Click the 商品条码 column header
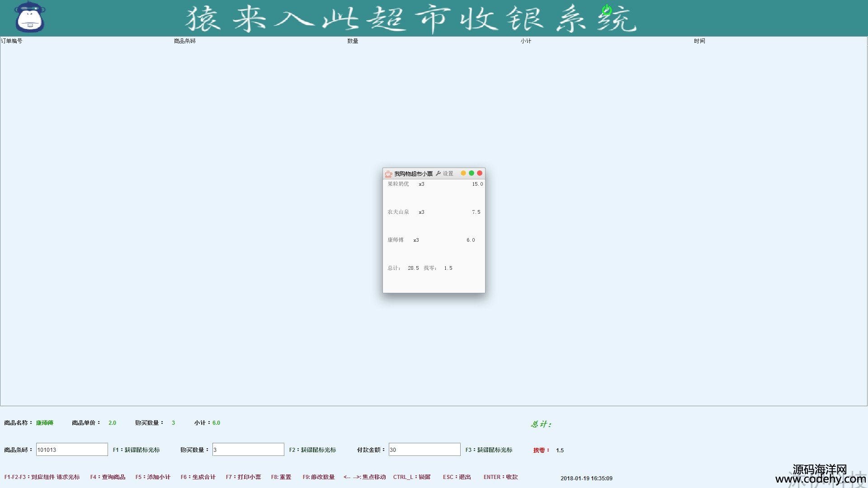Screen dimensions: 868x488 pyautogui.click(x=185, y=41)
